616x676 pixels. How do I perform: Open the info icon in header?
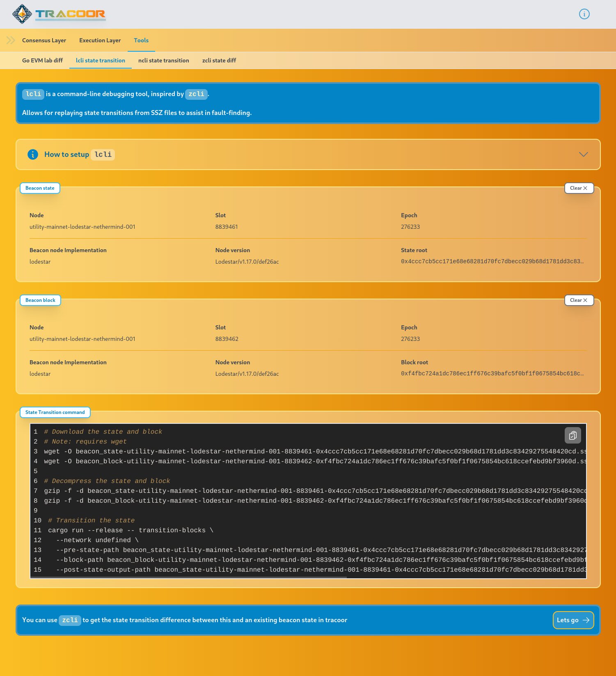tap(584, 14)
